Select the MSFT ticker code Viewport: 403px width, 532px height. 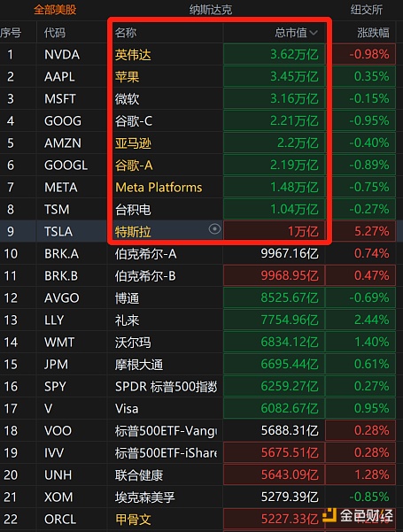click(x=59, y=99)
